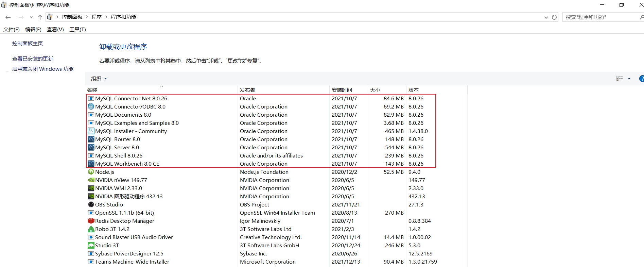
Task: Open the address bar history dropdown
Action: point(546,17)
